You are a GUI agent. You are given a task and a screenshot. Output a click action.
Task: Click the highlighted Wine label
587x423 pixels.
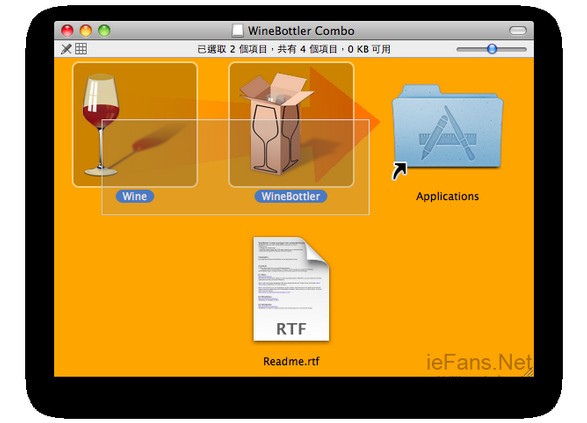(x=135, y=196)
